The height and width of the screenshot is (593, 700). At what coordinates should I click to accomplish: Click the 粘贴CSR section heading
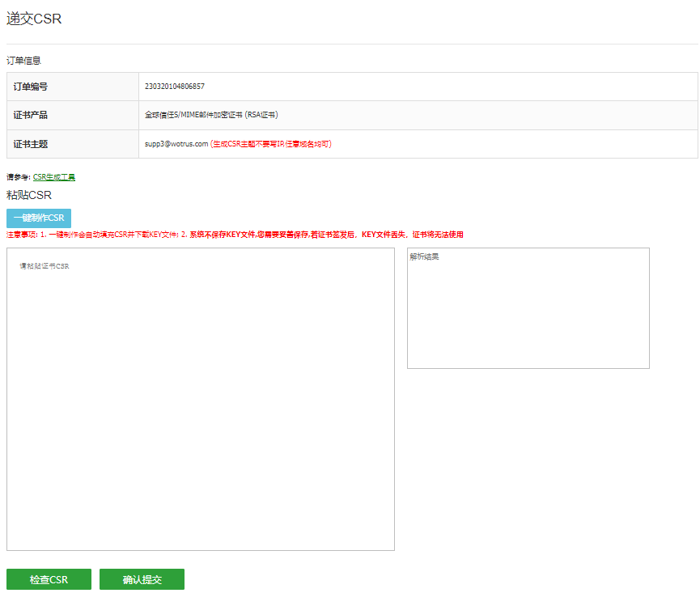[x=29, y=196]
